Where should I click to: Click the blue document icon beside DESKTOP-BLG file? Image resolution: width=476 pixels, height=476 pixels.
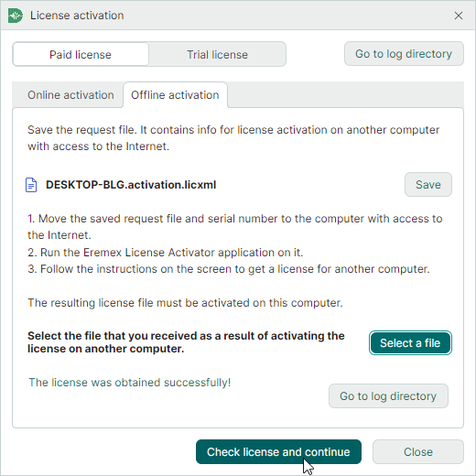click(x=31, y=185)
